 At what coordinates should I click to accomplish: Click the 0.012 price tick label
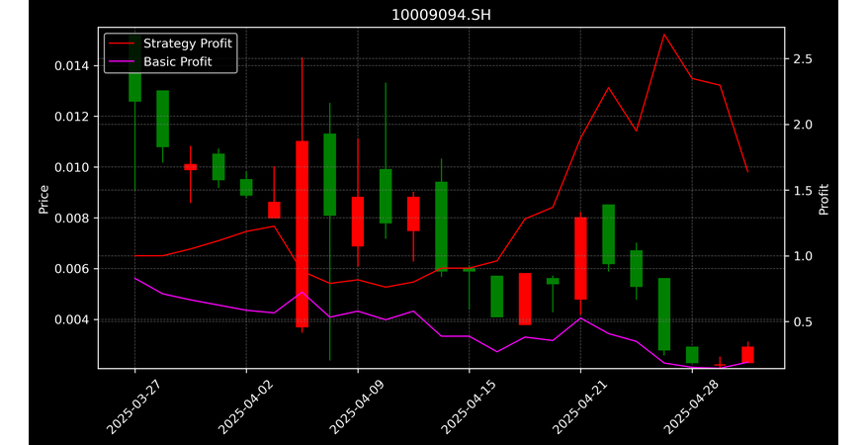click(x=71, y=117)
